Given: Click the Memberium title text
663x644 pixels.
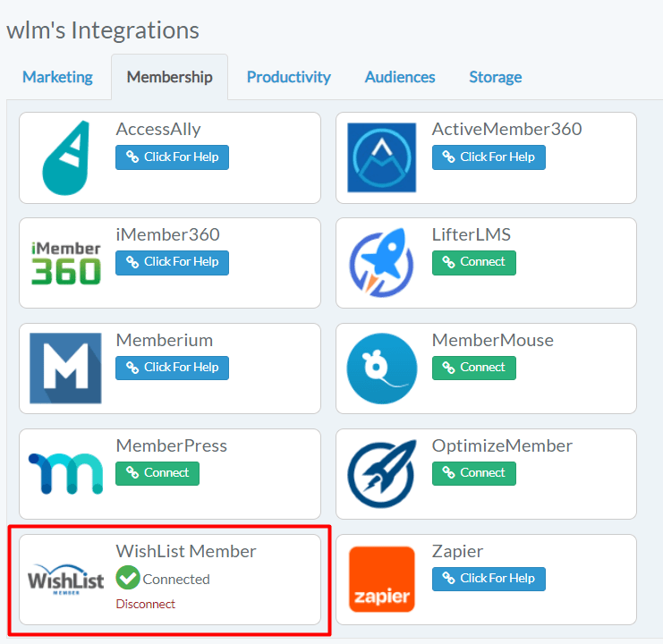Looking at the screenshot, I should coord(165,340).
